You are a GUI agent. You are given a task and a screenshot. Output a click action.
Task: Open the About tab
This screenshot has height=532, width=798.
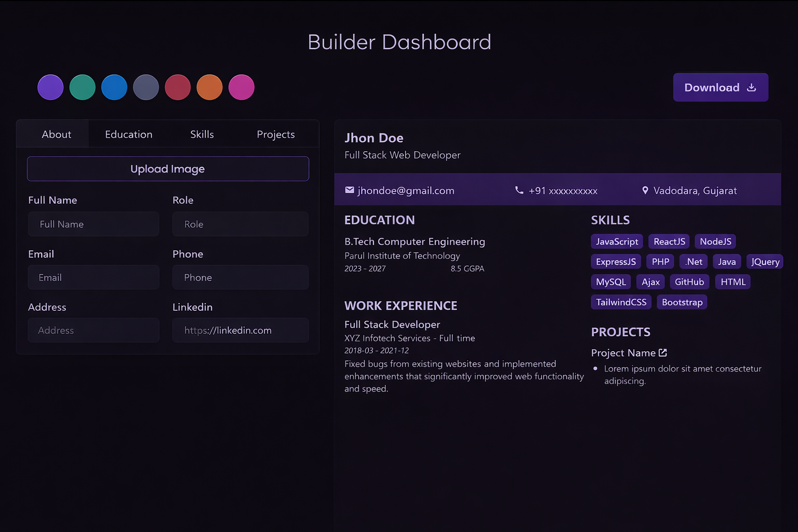(x=56, y=135)
